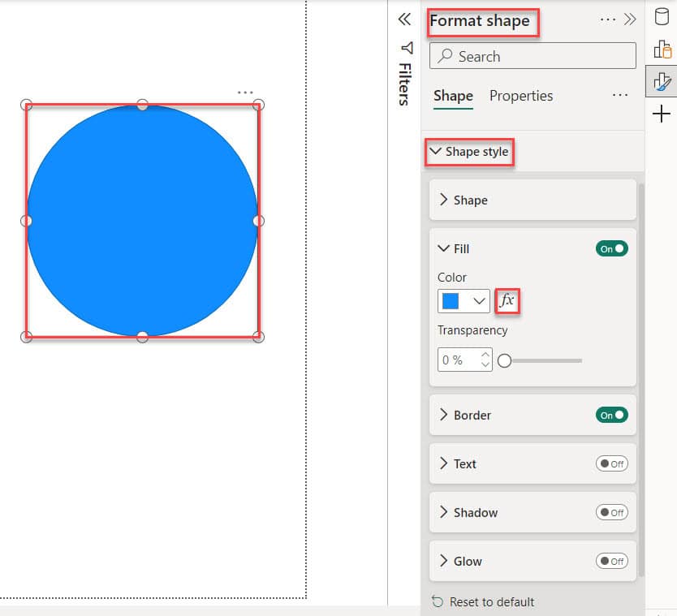This screenshot has width=677, height=616.
Task: Switch to the Shape tab
Action: 453,96
